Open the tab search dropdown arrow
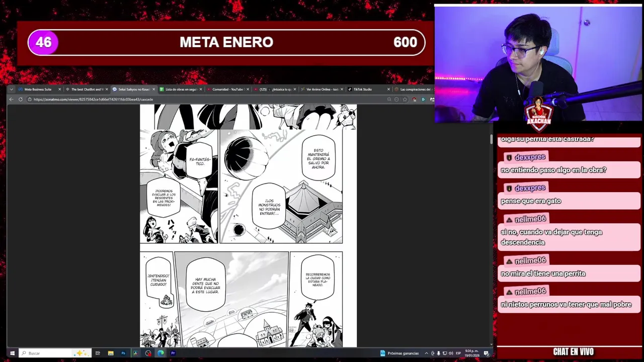Viewport: 644px width, 362px height. click(x=12, y=89)
